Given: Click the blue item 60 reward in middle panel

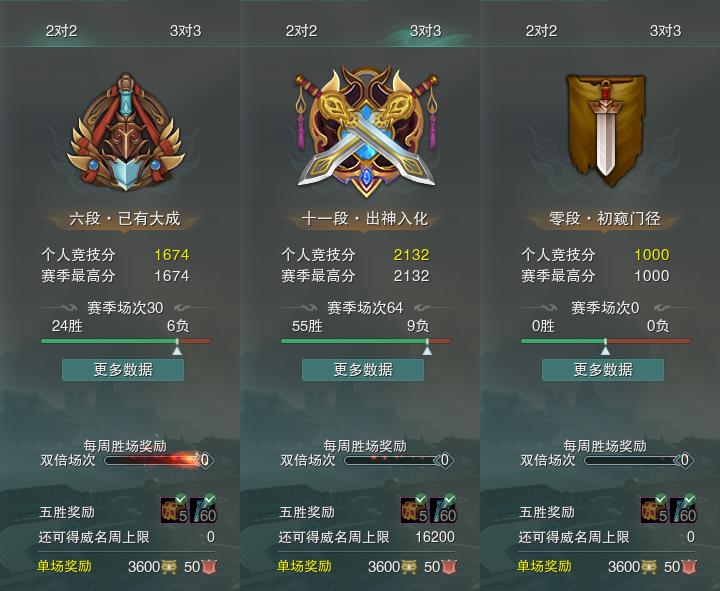Looking at the screenshot, I should pos(444,509).
